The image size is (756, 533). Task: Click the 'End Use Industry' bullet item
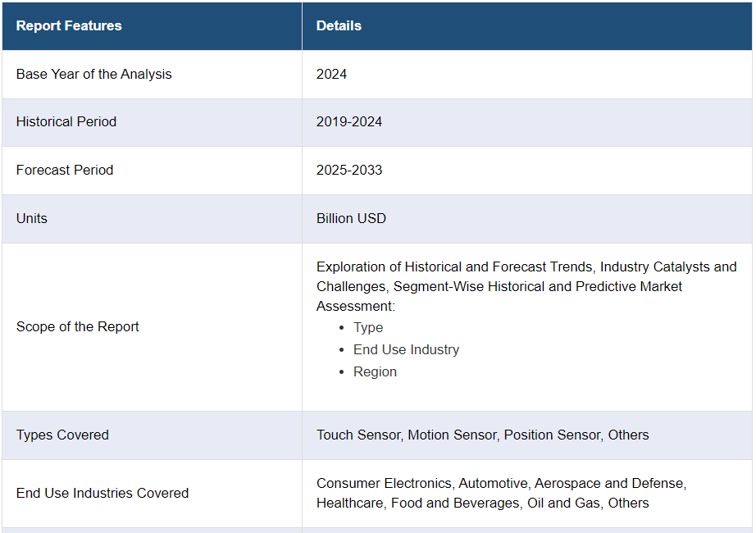(406, 349)
